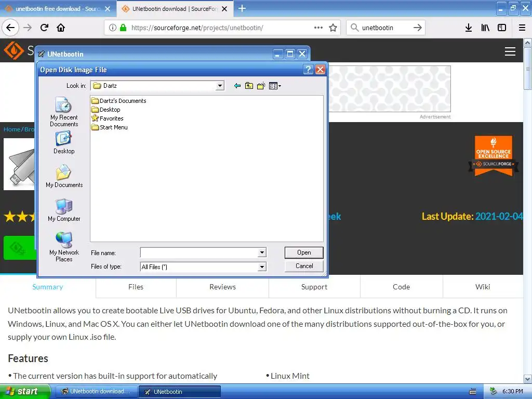Image resolution: width=532 pixels, height=399 pixels.
Task: Open a new browser tab
Action: coord(242,8)
